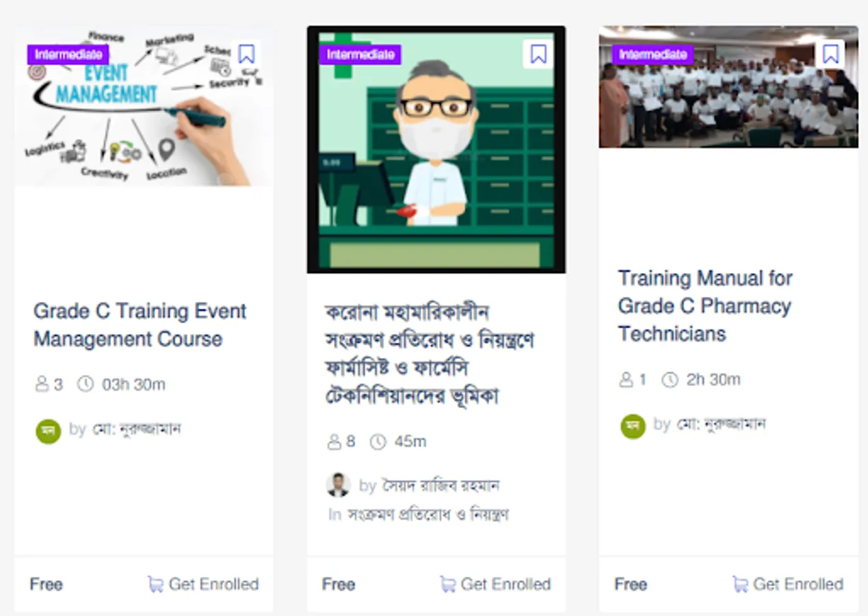Click Intermediate badge on Event Management card
This screenshot has width=868, height=616.
(68, 55)
